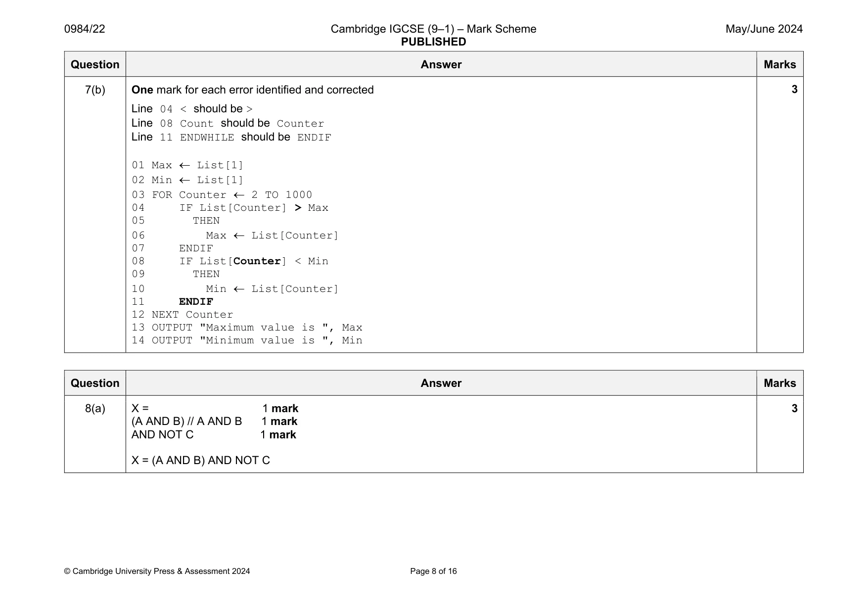Click code line '08 IF List[Counter] < Min'
The image size is (868, 614).
[230, 261]
